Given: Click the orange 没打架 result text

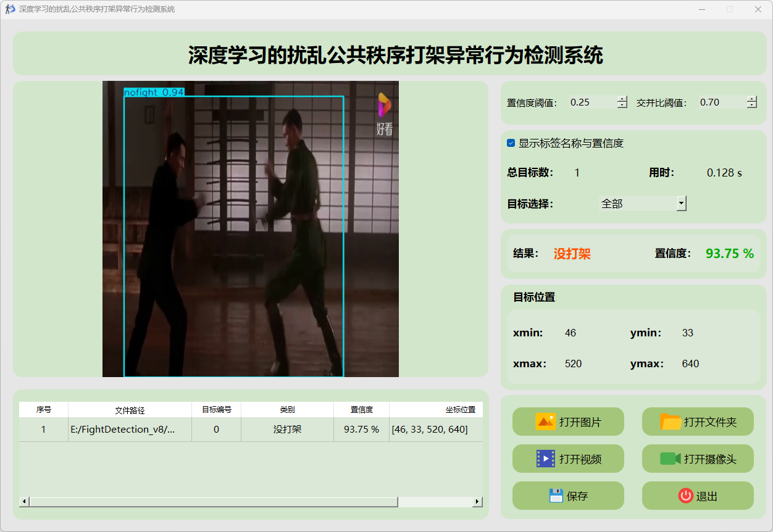Looking at the screenshot, I should [x=572, y=254].
